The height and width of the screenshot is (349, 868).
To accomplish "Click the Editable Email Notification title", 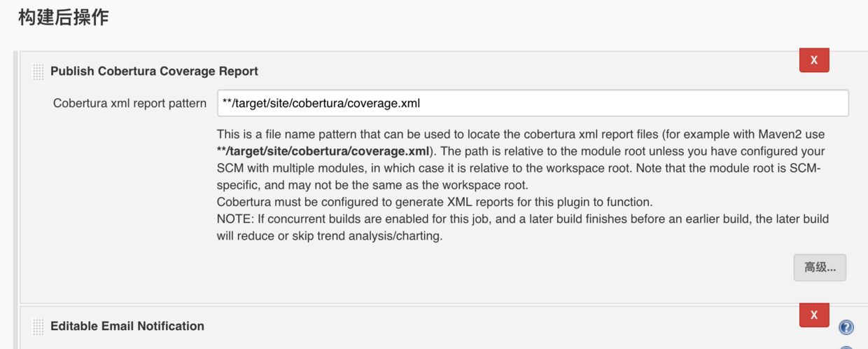I will (127, 326).
